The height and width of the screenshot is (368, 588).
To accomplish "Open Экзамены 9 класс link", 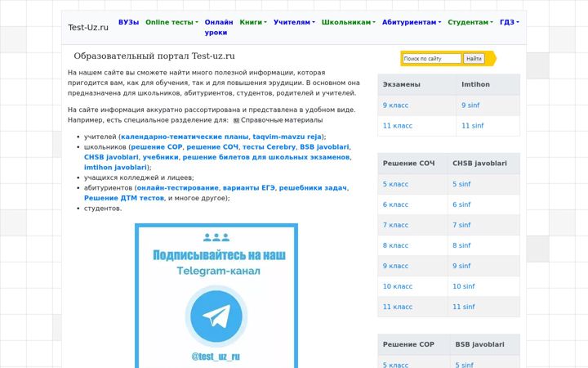I will 395,105.
